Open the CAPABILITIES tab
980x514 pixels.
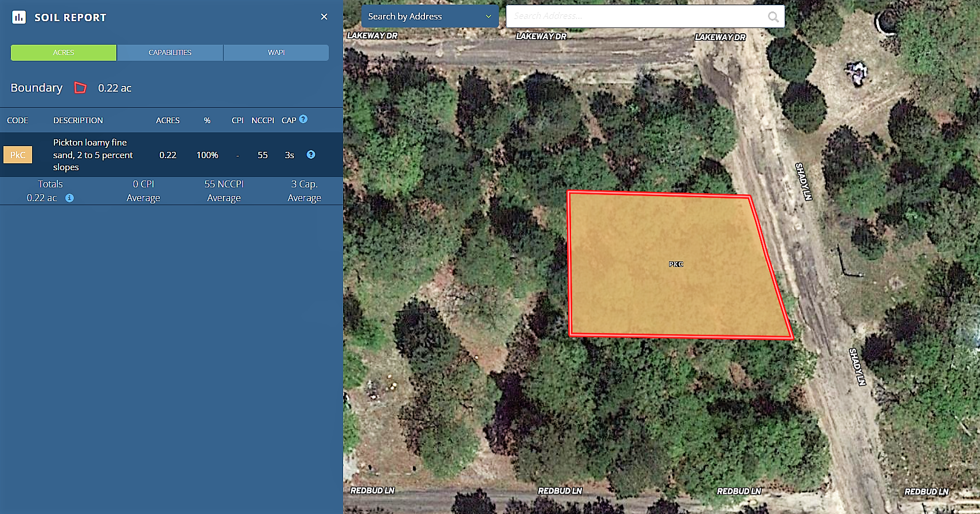click(x=170, y=52)
